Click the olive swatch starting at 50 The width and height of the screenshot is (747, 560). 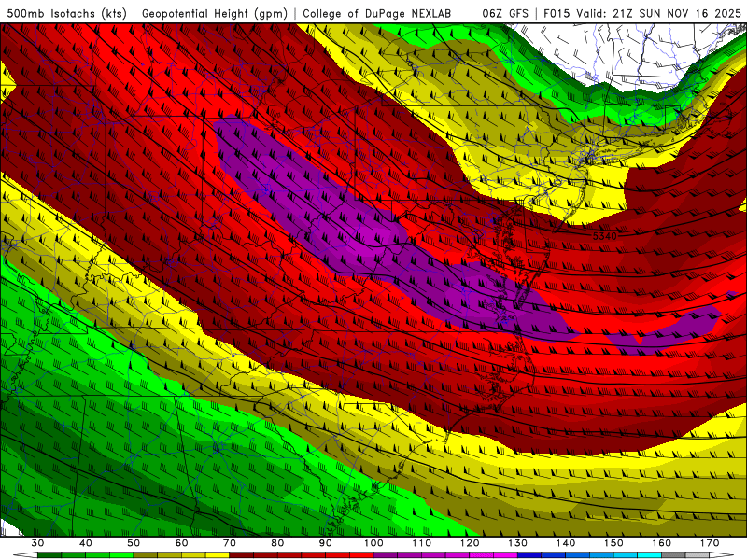coord(146,555)
